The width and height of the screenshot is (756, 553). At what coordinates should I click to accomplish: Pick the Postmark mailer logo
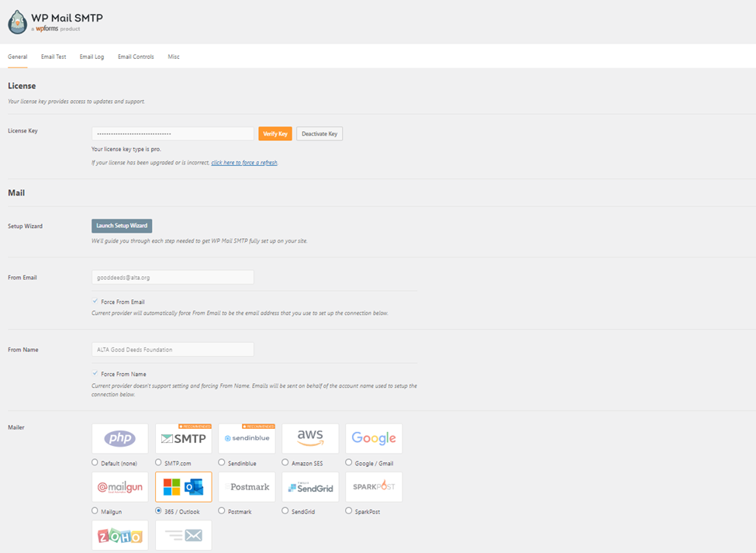point(247,487)
